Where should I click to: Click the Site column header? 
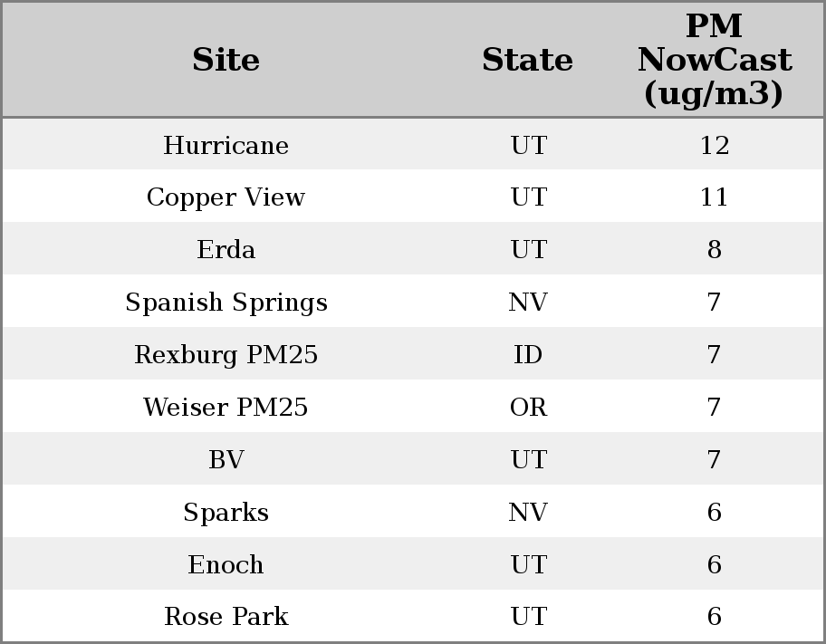click(x=226, y=60)
